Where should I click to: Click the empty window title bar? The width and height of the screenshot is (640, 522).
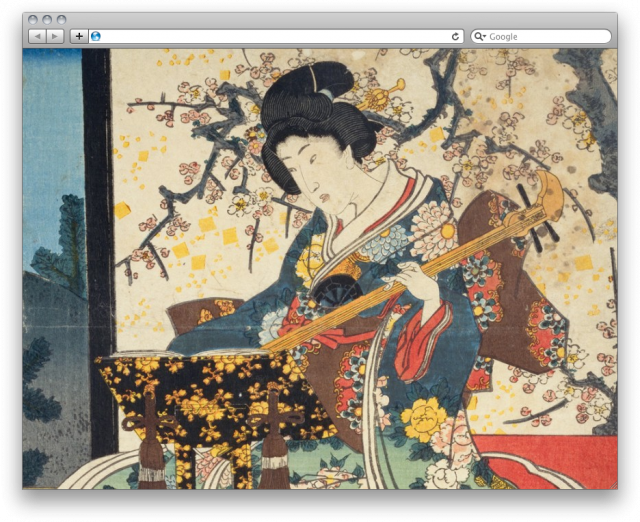pyautogui.click(x=320, y=20)
